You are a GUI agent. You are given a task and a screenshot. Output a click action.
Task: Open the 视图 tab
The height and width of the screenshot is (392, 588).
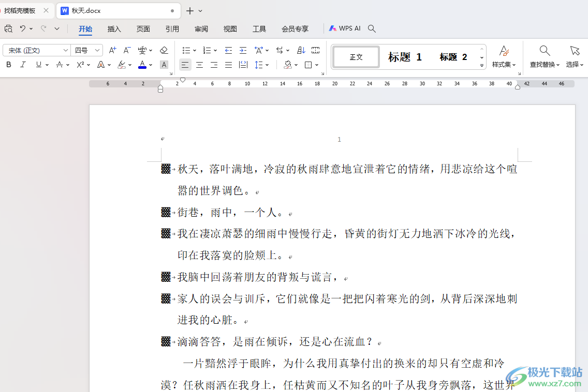230,29
